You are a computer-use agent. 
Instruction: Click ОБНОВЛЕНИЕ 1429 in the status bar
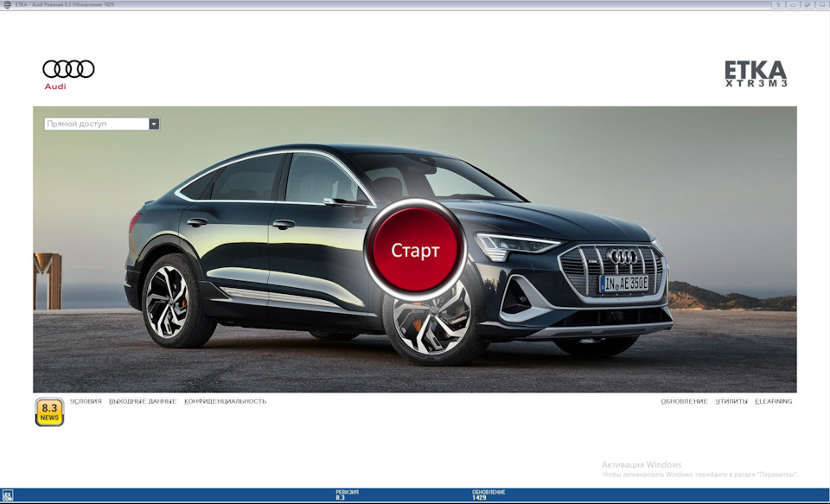(x=488, y=495)
